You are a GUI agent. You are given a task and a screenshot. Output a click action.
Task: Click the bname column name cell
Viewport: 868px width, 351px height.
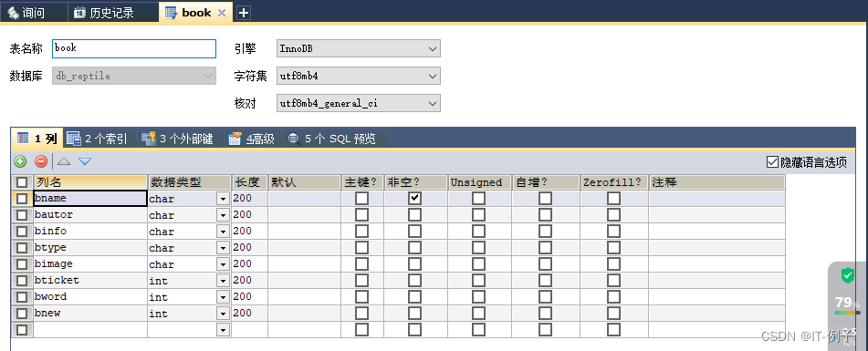tap(90, 199)
